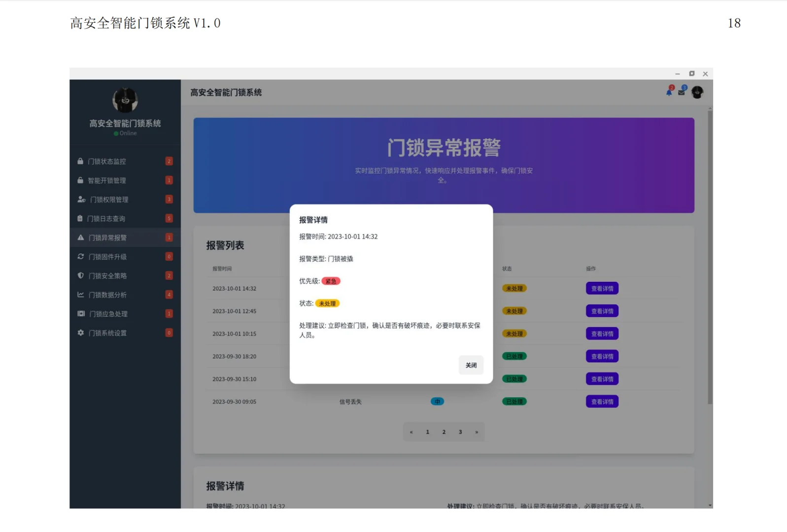Screen dimensions: 787x532
Task: View details for 2023-10-01 14:32 alarm
Action: (602, 289)
